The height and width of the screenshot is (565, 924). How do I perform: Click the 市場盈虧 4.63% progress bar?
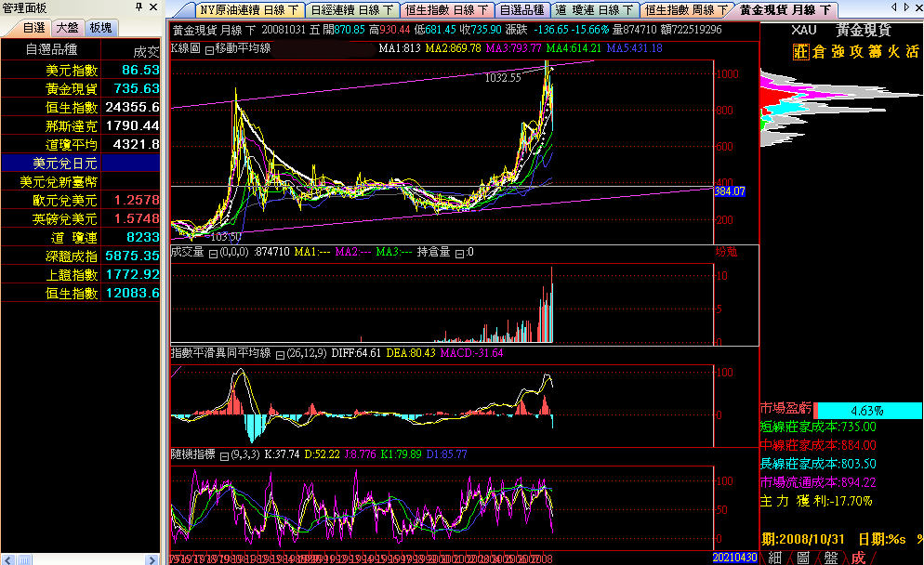[x=865, y=409]
